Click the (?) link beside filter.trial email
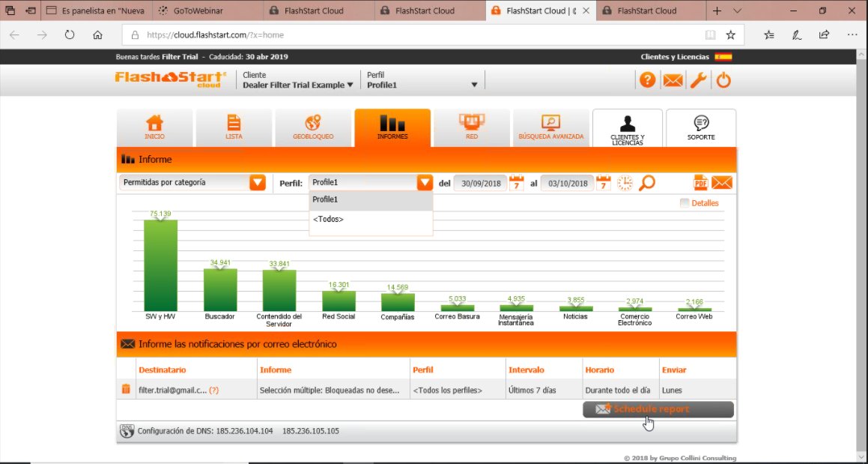 (213, 390)
